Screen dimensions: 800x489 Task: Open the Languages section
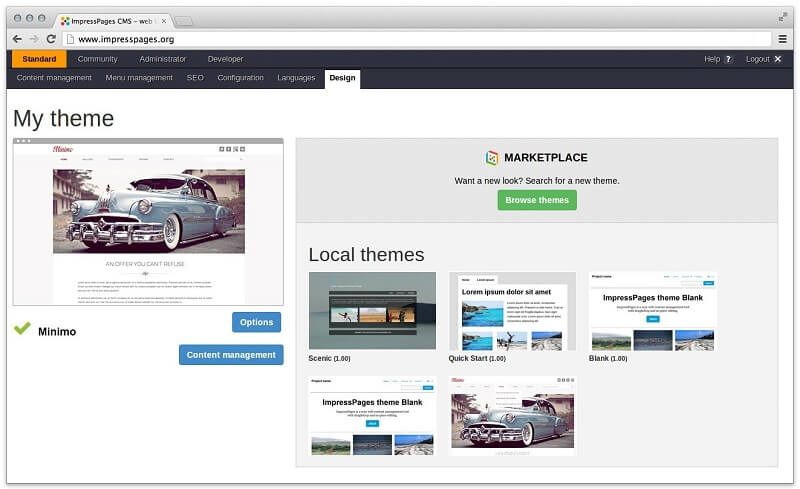tap(296, 78)
